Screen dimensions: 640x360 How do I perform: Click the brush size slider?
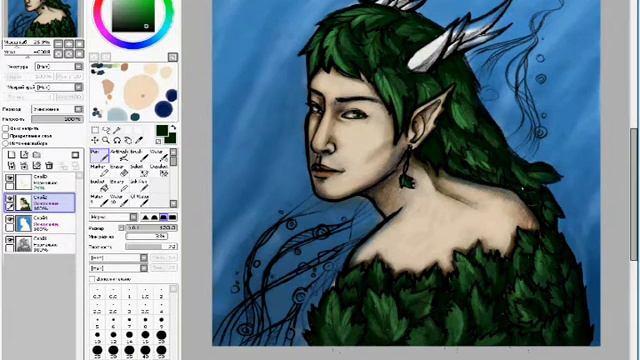[151, 228]
